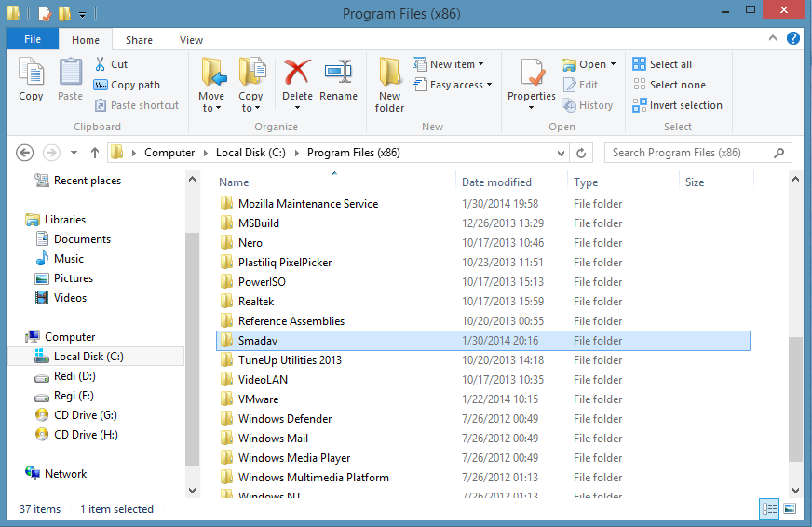Click the navigation pane scroll down arrow
The height and width of the screenshot is (527, 812).
coord(192,491)
